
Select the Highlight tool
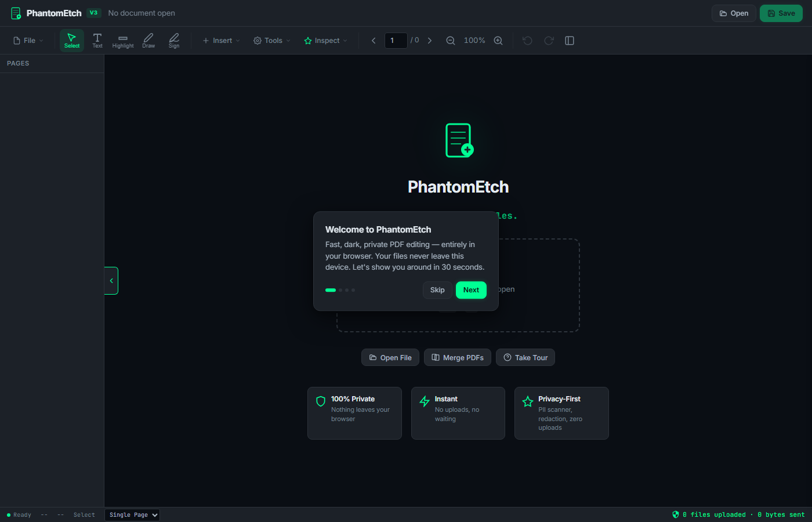[x=122, y=40]
